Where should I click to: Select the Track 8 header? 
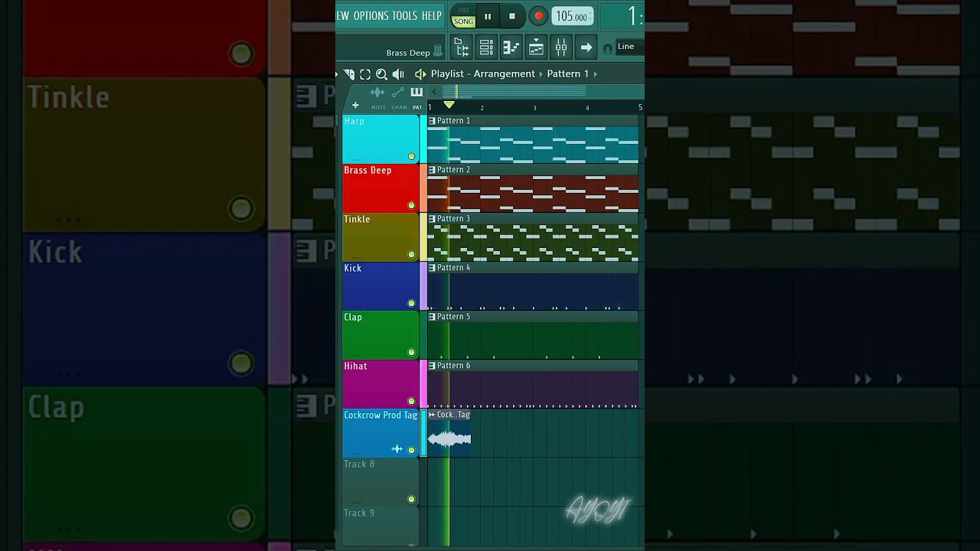(x=380, y=482)
